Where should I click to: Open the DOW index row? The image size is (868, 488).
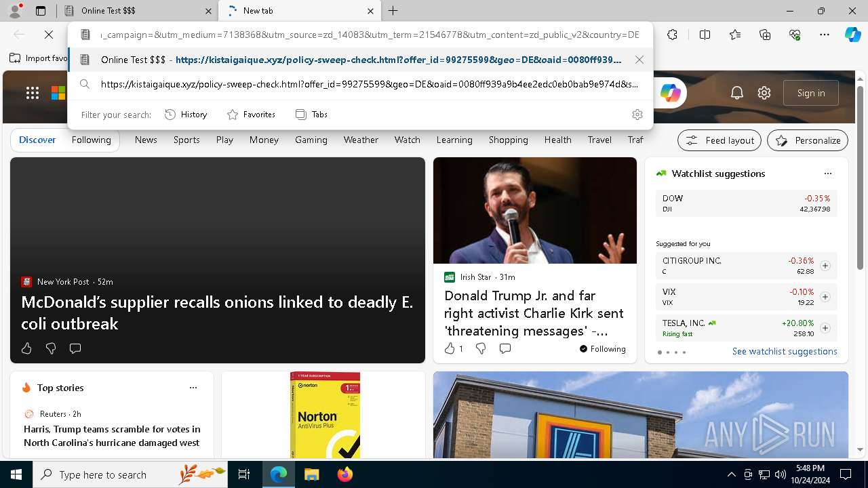pyautogui.click(x=747, y=203)
